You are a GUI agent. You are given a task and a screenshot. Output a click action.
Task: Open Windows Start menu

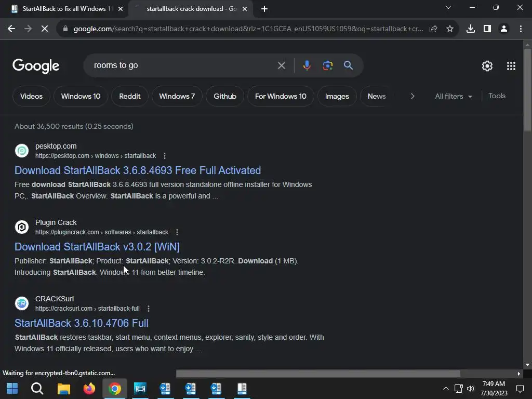point(12,389)
